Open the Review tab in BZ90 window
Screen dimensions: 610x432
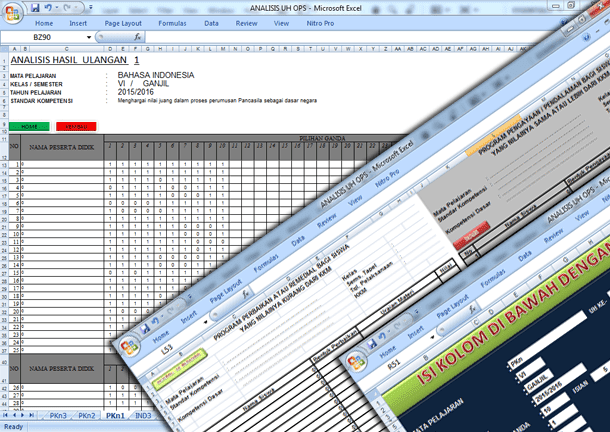tap(246, 23)
